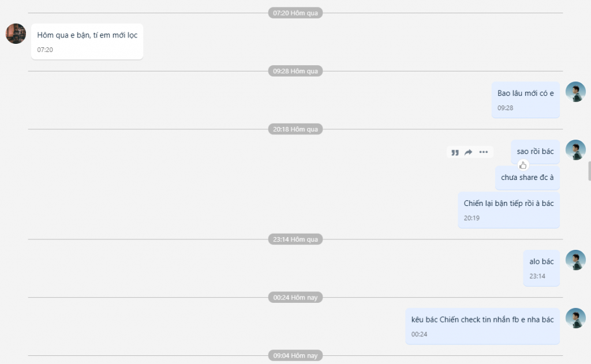Screen dimensions: 591x364
Task: Click the avatar next to "Bao lâu mới có e"
Action: [x=575, y=92]
